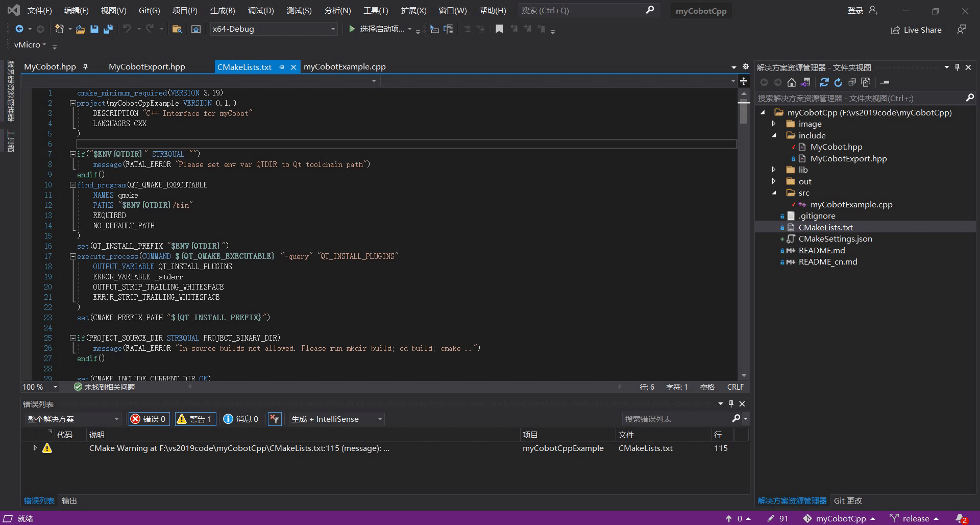Expand the lib folder in tree

pos(774,170)
